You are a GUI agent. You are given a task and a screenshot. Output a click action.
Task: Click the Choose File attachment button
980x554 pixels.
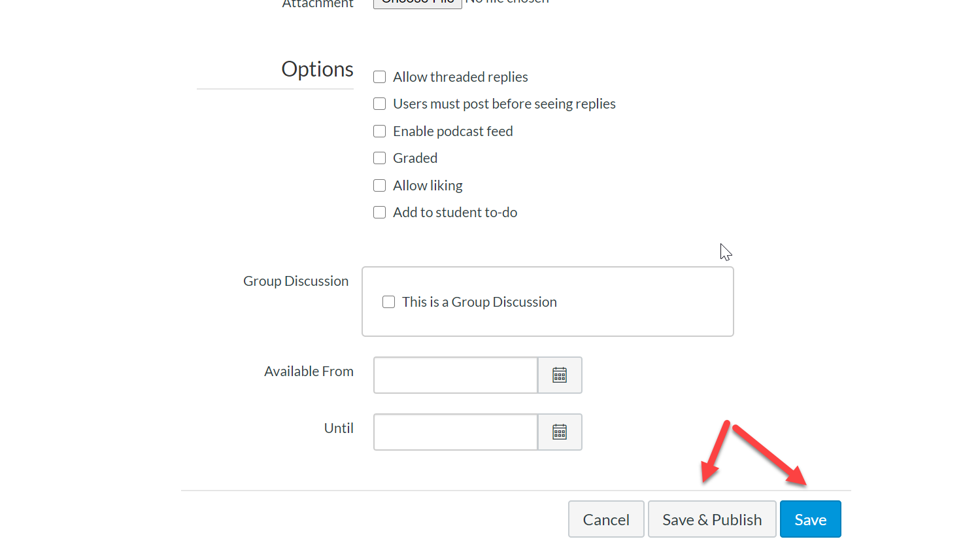point(417,3)
